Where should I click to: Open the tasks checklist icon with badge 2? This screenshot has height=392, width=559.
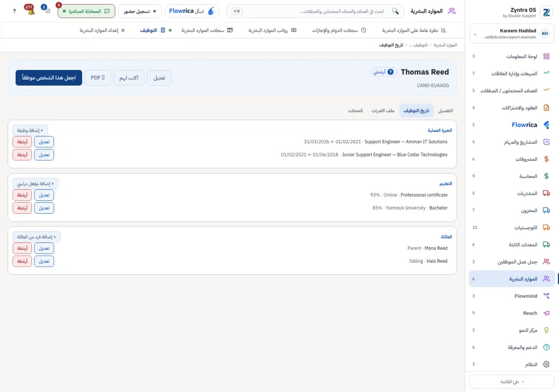click(x=47, y=10)
